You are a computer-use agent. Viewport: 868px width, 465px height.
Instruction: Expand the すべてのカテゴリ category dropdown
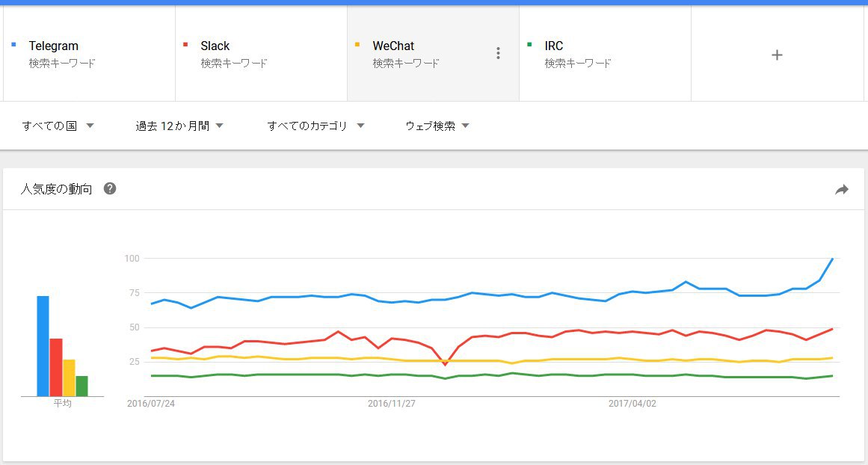[x=316, y=126]
